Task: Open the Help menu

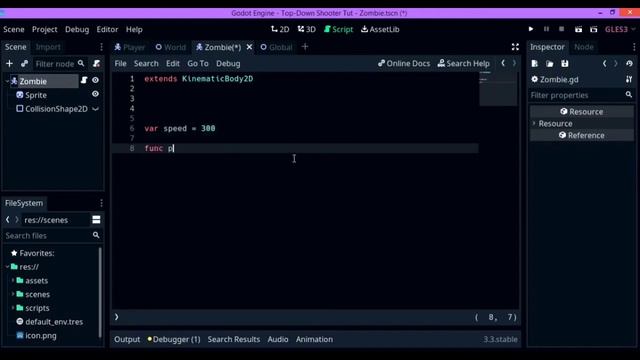Action: pyautogui.click(x=134, y=29)
